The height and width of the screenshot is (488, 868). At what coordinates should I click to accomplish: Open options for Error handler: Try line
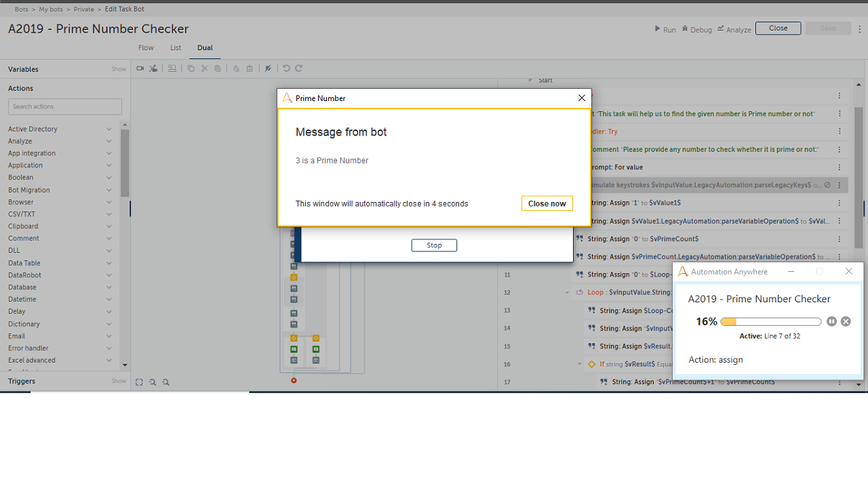click(840, 131)
